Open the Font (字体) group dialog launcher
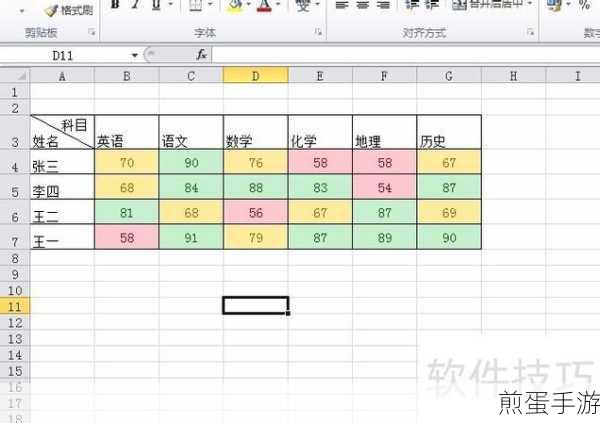 click(x=318, y=33)
